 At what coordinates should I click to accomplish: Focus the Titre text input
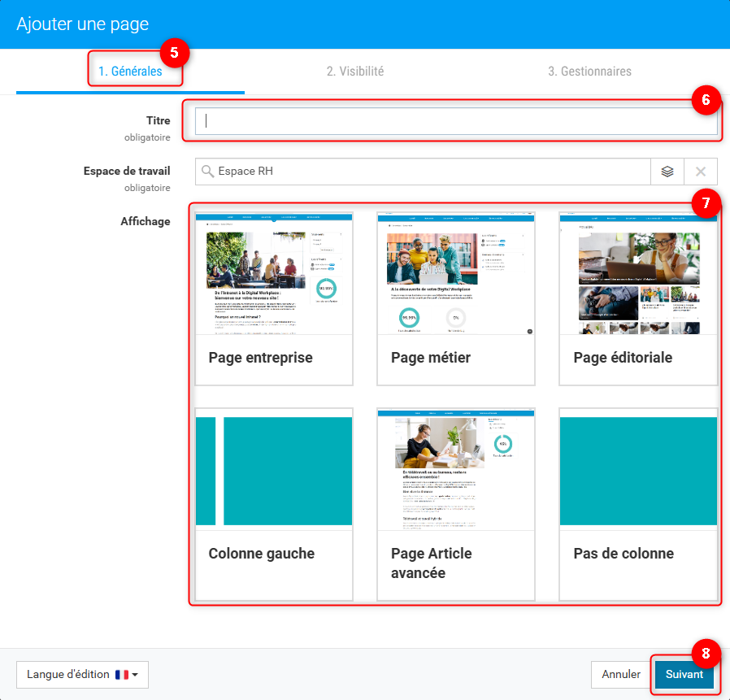click(455, 121)
